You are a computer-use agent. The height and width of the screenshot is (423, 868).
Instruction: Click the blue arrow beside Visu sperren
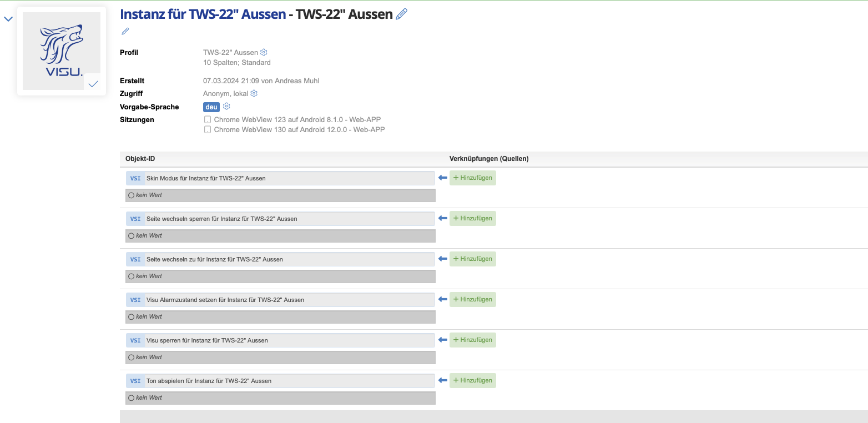[x=442, y=340]
